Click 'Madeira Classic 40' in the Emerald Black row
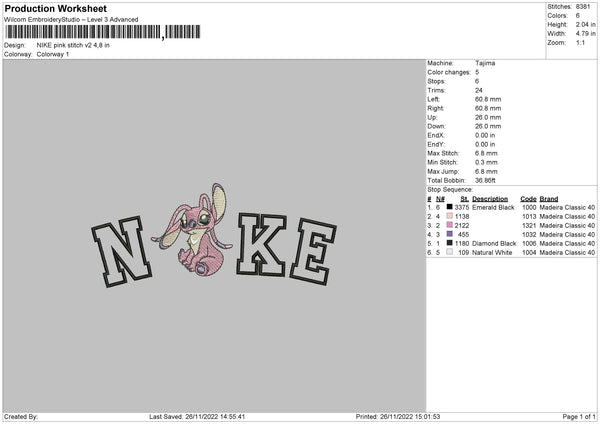This screenshot has height=424, width=600. coord(567,207)
